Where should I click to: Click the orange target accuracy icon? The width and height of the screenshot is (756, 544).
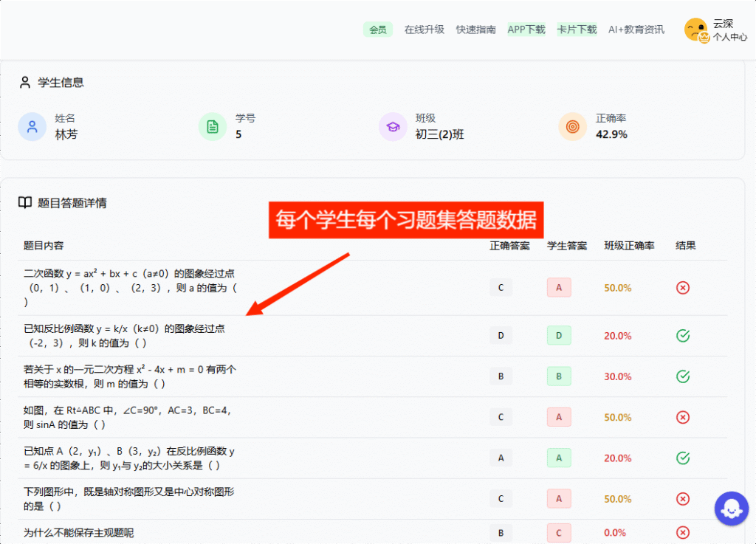[x=572, y=126]
